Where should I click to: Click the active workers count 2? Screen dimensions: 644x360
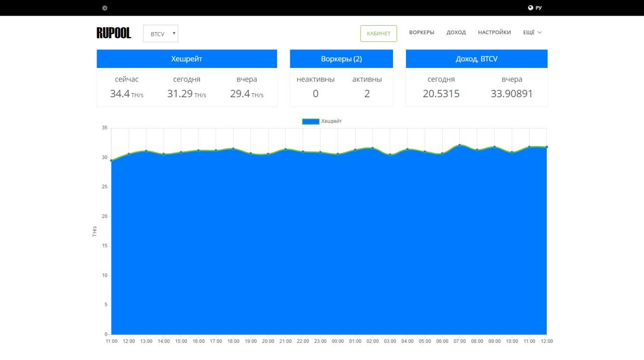tap(367, 94)
